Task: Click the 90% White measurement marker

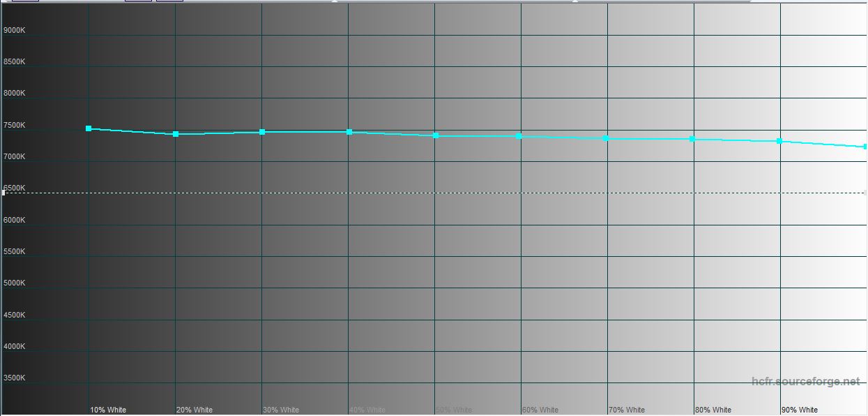Action: click(x=779, y=141)
